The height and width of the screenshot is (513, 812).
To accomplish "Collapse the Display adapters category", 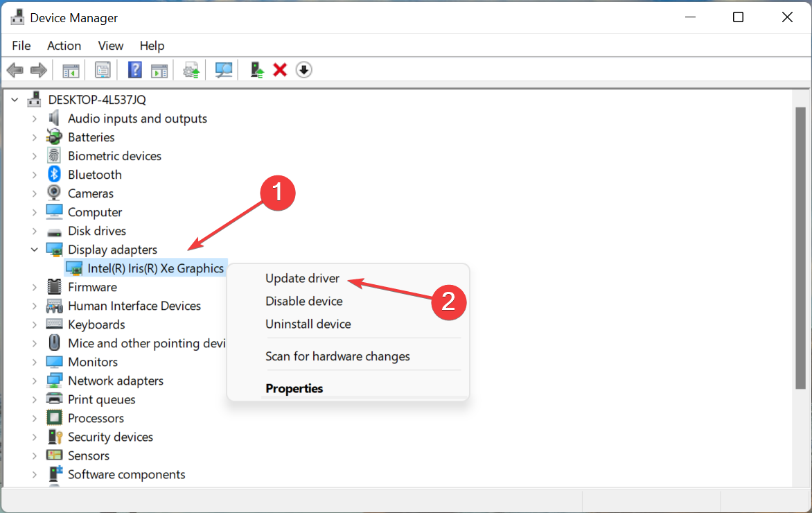I will coord(34,249).
